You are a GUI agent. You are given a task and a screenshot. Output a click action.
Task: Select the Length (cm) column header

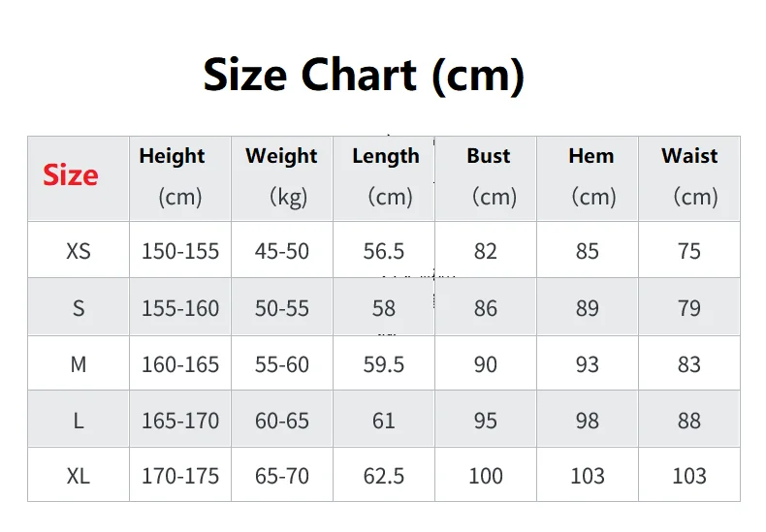[x=384, y=178]
